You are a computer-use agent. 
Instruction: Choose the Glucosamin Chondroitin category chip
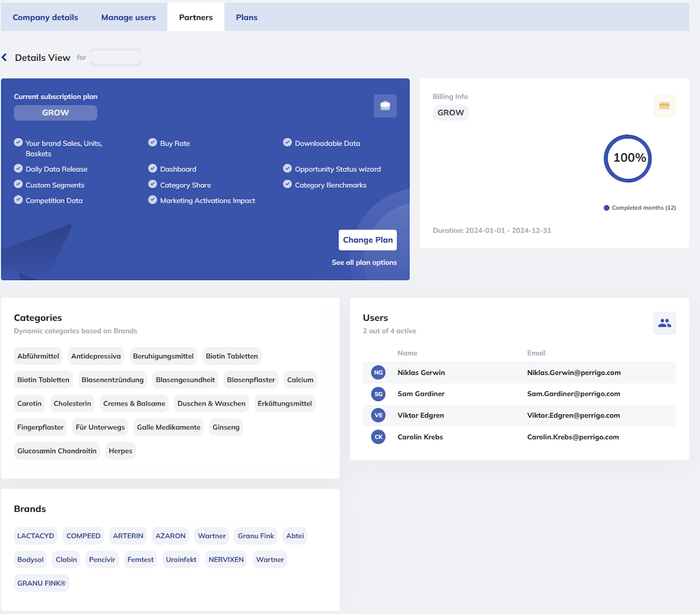[x=57, y=451]
